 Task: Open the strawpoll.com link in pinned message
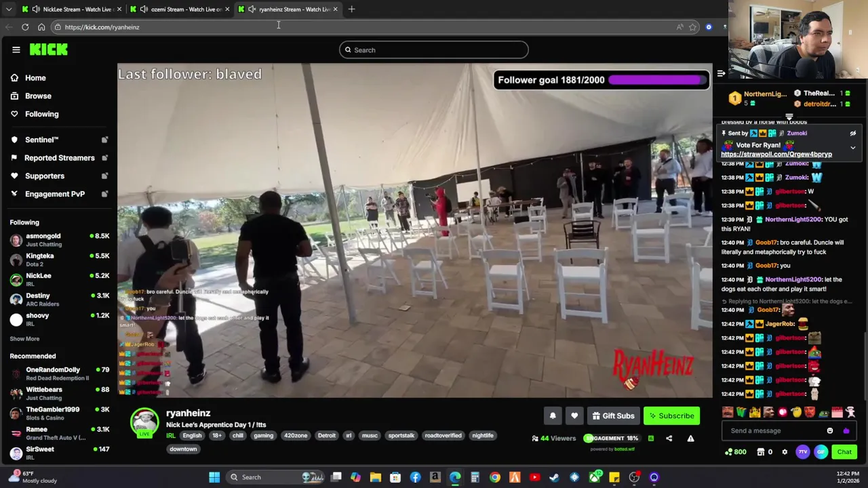point(776,155)
